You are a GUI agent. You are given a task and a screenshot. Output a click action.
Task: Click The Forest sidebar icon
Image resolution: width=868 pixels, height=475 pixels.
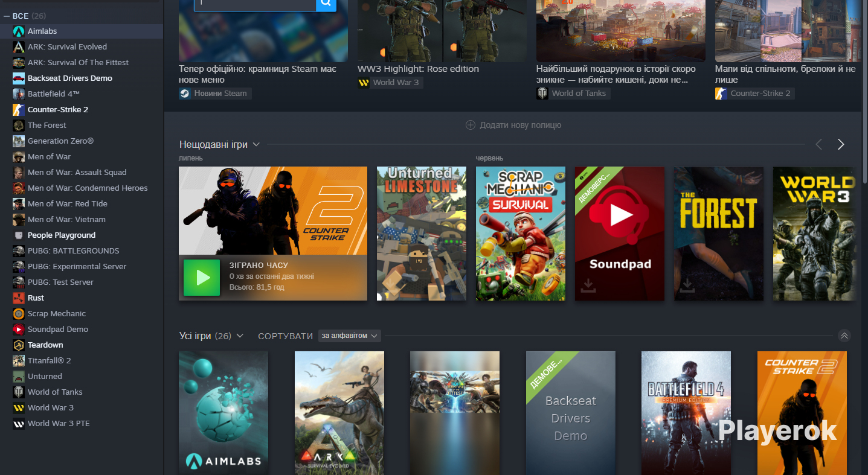(19, 125)
